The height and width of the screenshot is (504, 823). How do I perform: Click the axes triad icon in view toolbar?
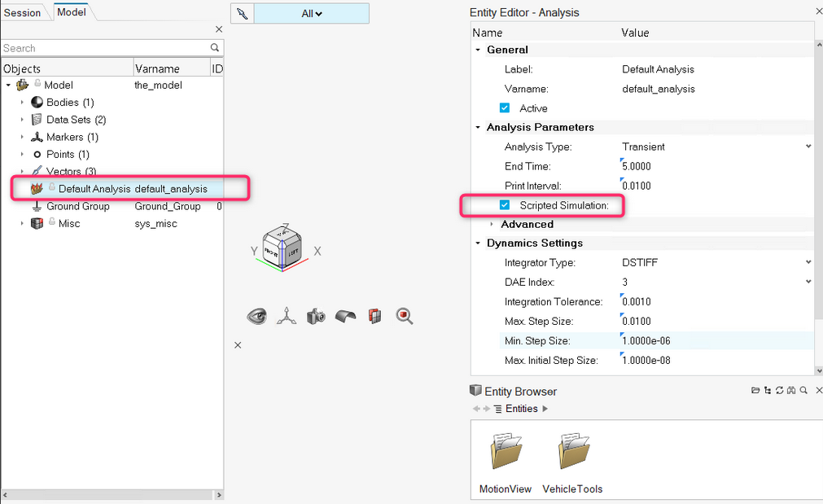[286, 316]
